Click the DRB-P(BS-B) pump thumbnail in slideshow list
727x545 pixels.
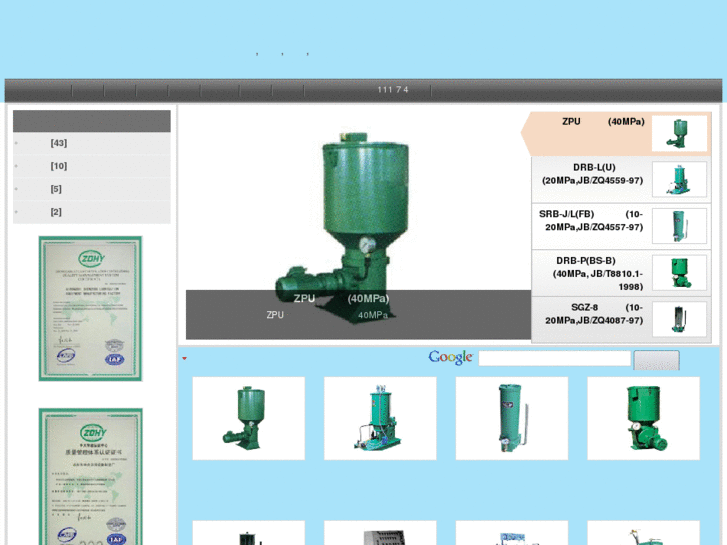coord(679,273)
